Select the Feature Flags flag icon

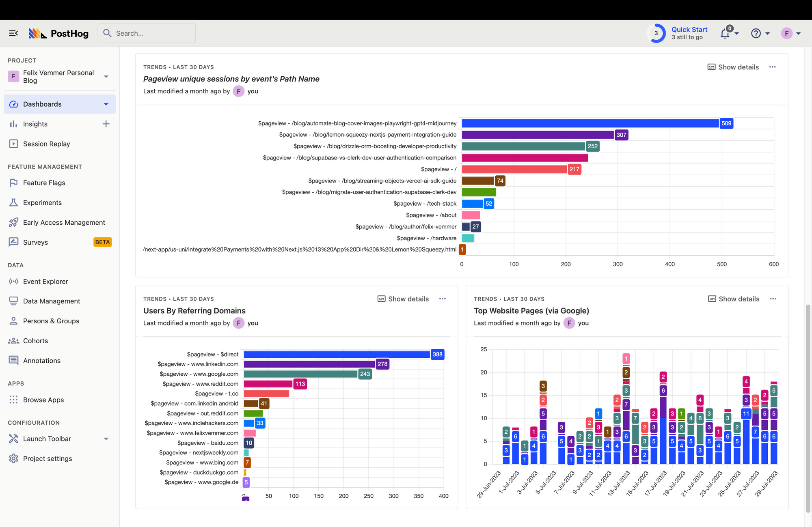coord(14,183)
